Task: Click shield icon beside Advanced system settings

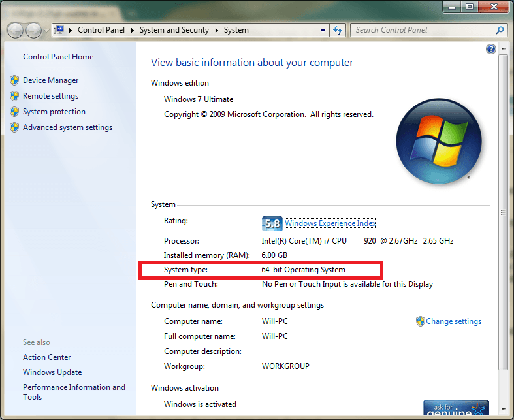Action: [14, 127]
